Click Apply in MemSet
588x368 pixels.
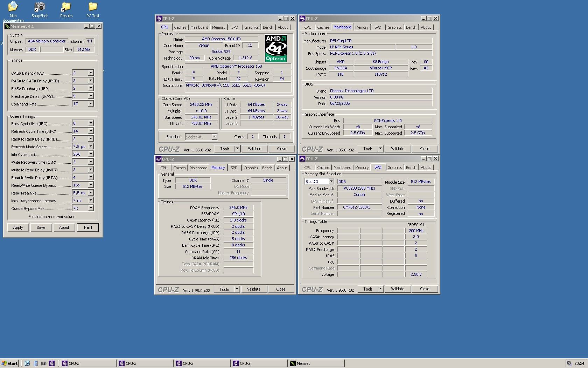click(x=18, y=227)
